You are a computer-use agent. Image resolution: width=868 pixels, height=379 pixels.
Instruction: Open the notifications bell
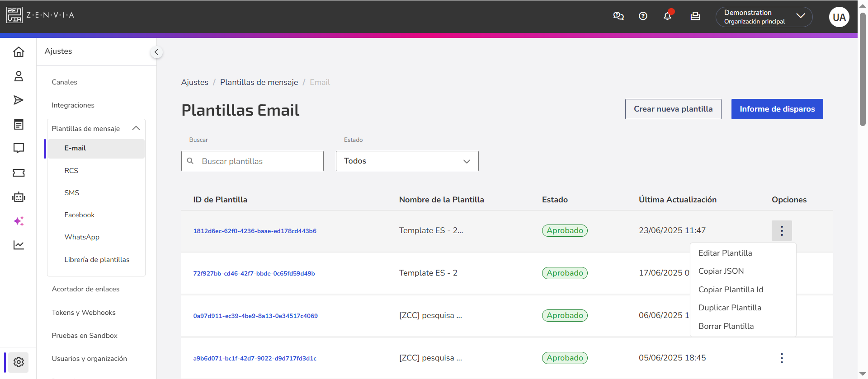(668, 16)
